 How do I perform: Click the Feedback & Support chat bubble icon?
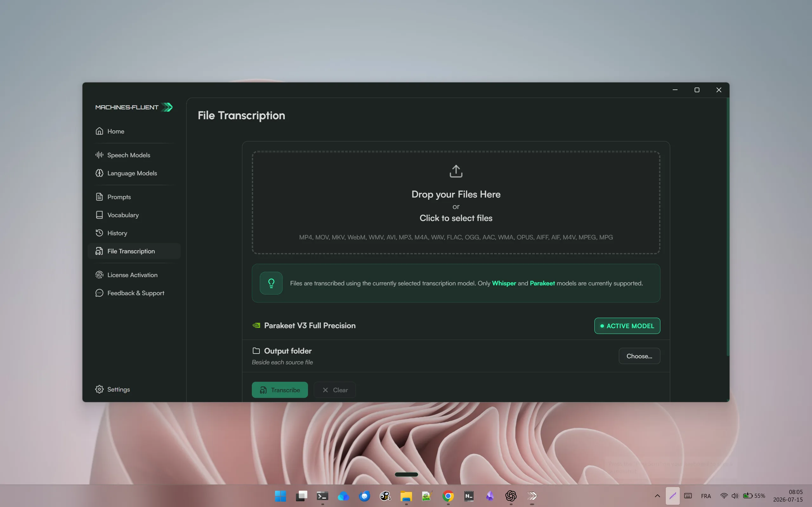(99, 293)
